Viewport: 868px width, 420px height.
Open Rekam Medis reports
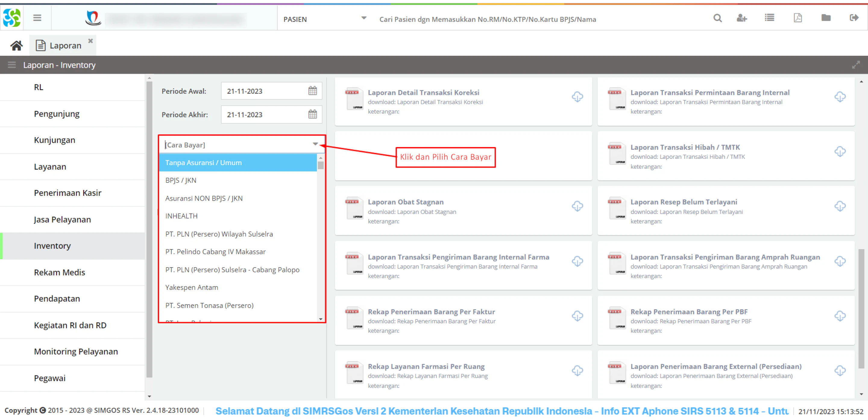(72, 272)
